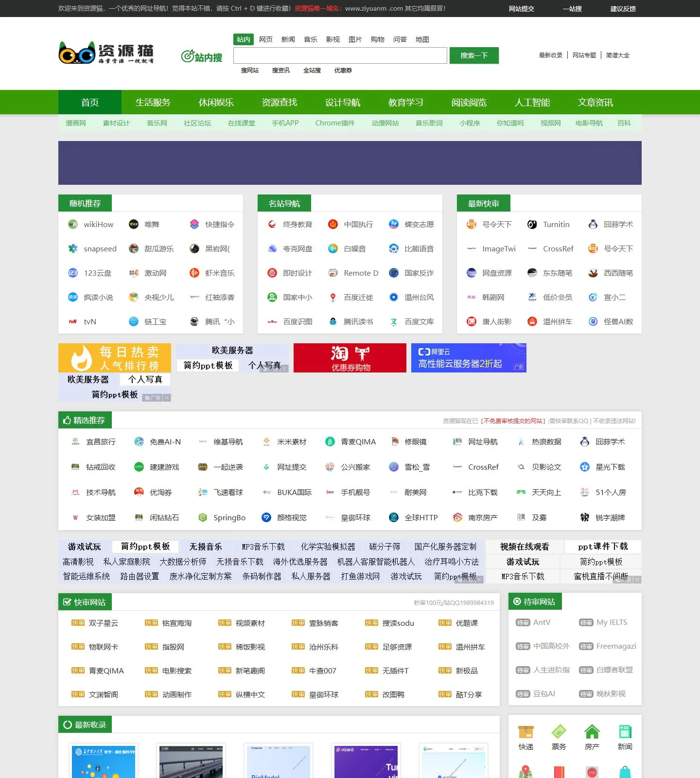
Task: Open the 文章资讯 menu
Action: 595,102
